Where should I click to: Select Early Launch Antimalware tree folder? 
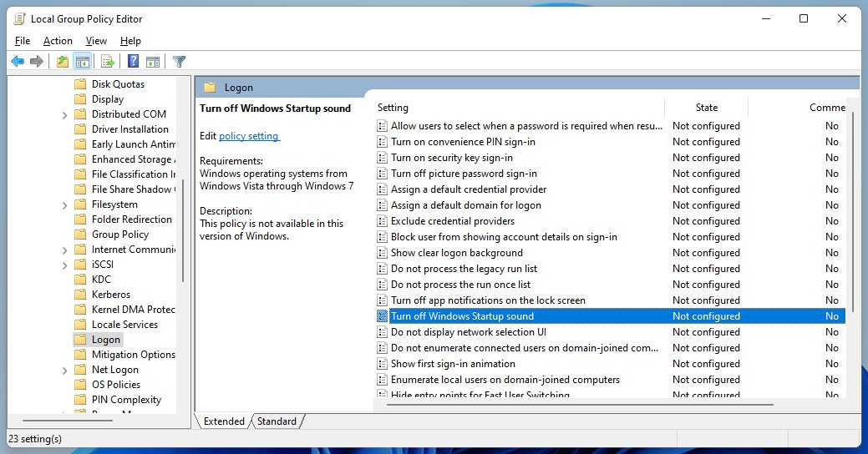[x=133, y=144]
